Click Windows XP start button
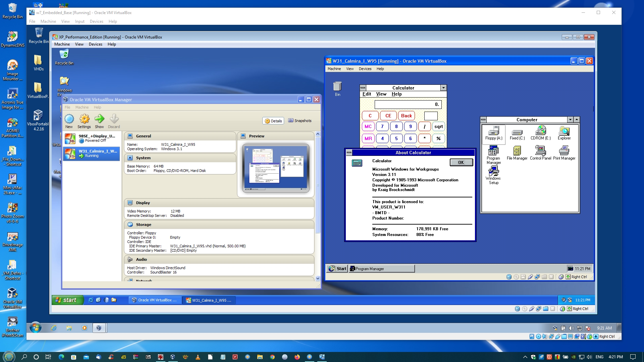644x362 pixels. click(67, 300)
